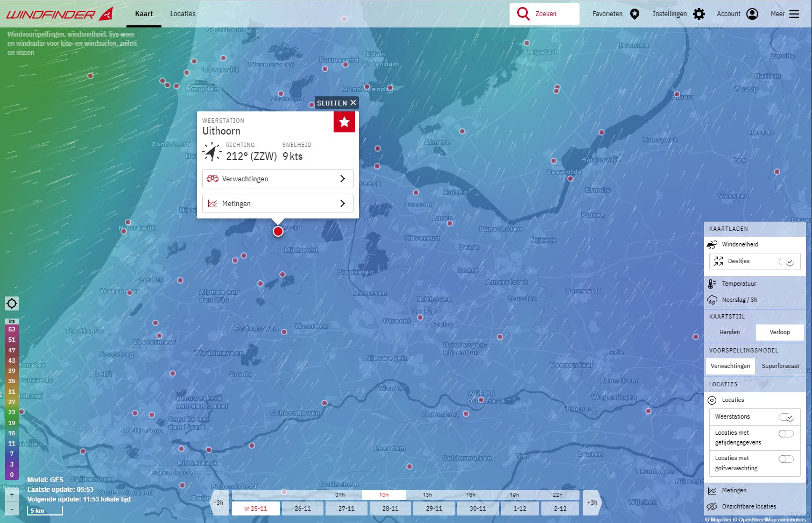Enable Locaties met golfverwachting switch
Screen dimensions: 812x523
click(x=786, y=459)
